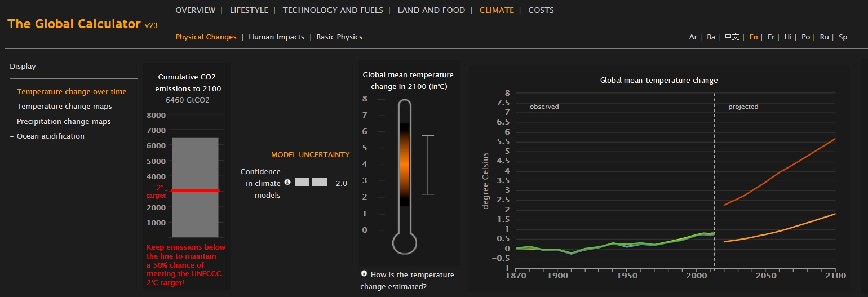Show Precipitation change maps display

64,122
